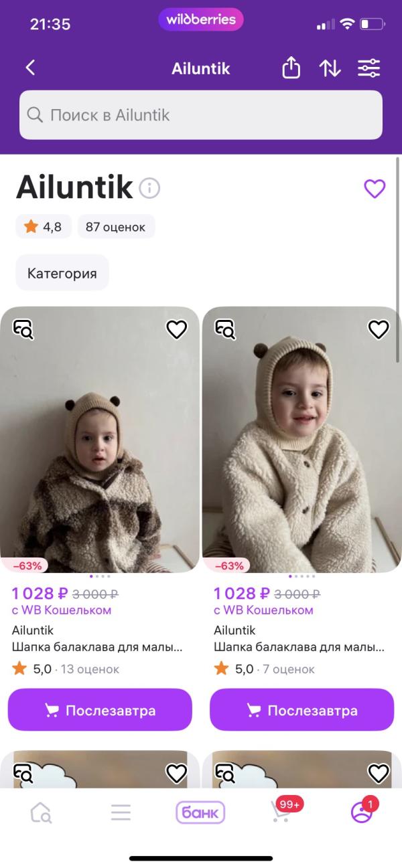Add Ailuntik brand to favorites
The height and width of the screenshot is (868, 402).
[x=375, y=189]
